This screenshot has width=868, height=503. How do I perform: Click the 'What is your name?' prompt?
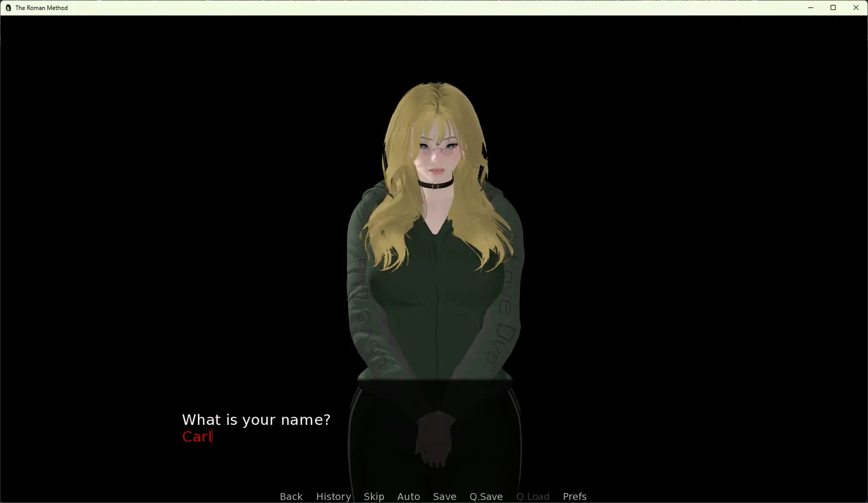(x=256, y=420)
